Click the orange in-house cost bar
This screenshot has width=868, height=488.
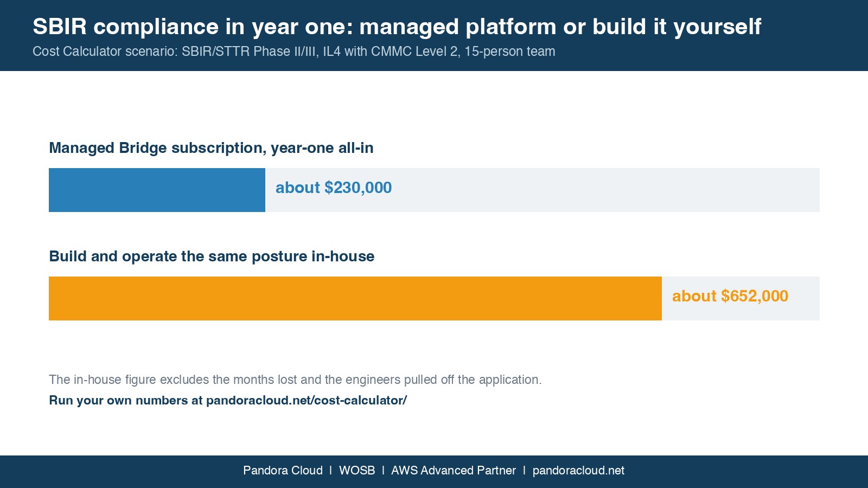(355, 298)
